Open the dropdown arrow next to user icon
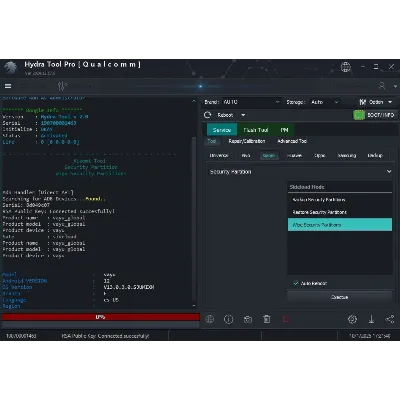 tap(395, 87)
